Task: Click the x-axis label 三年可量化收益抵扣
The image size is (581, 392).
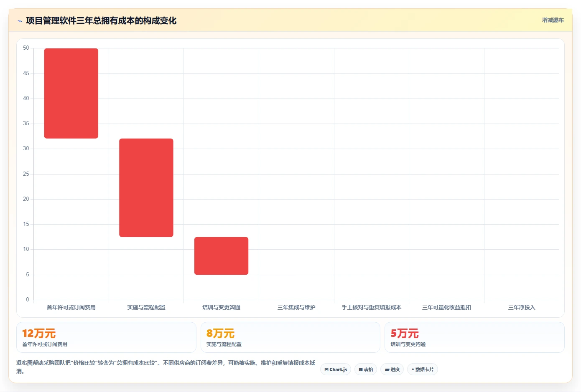Action: coord(446,307)
